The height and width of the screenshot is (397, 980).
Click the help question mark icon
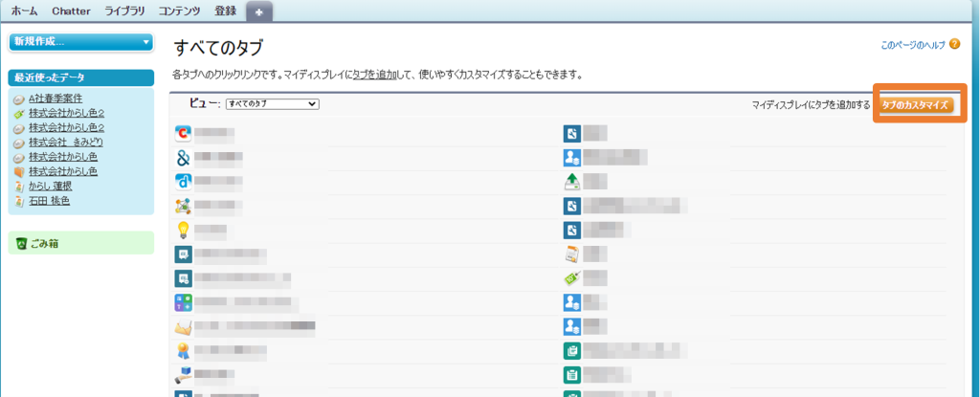954,44
